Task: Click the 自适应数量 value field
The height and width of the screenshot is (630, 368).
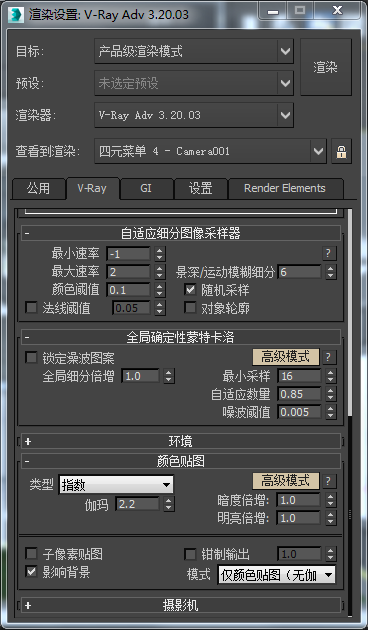Action: click(x=299, y=394)
